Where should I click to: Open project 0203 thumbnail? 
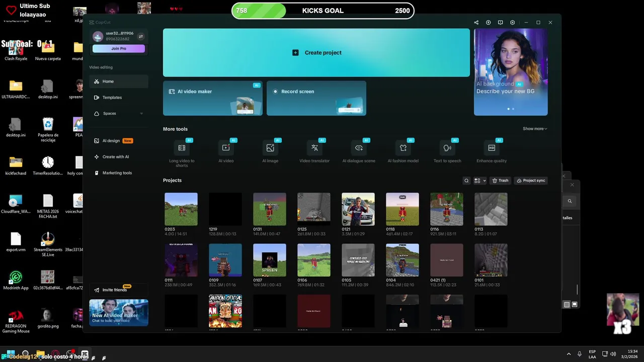(181, 209)
